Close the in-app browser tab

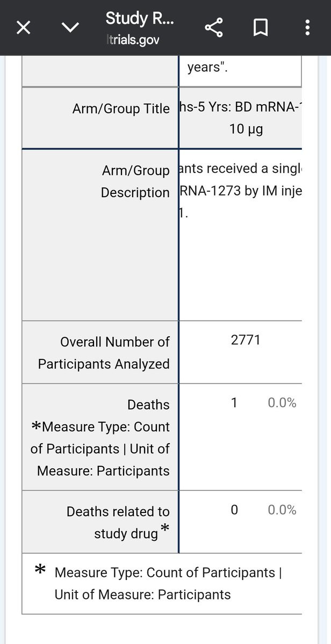24,28
